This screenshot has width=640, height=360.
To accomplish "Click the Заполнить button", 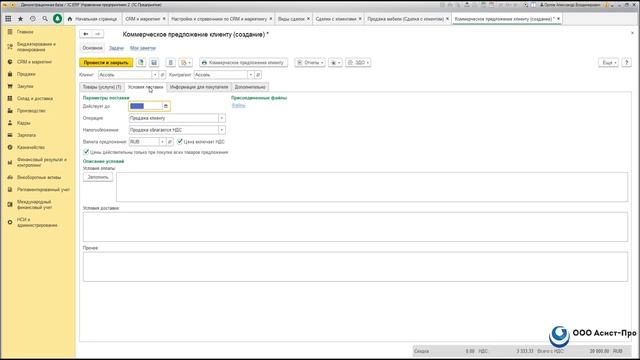I will tap(98, 177).
